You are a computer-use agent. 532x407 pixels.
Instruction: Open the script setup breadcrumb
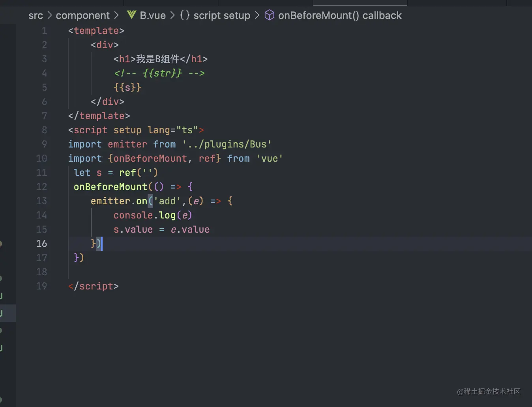[222, 15]
